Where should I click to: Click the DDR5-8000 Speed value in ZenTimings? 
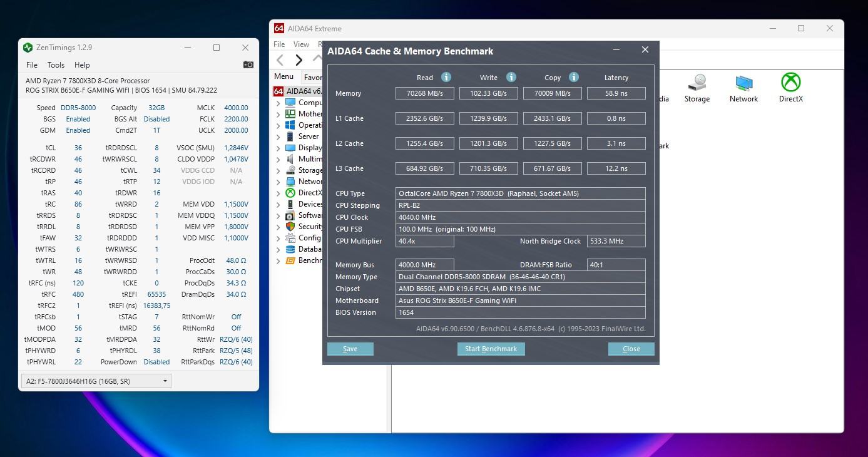pyautogui.click(x=78, y=108)
